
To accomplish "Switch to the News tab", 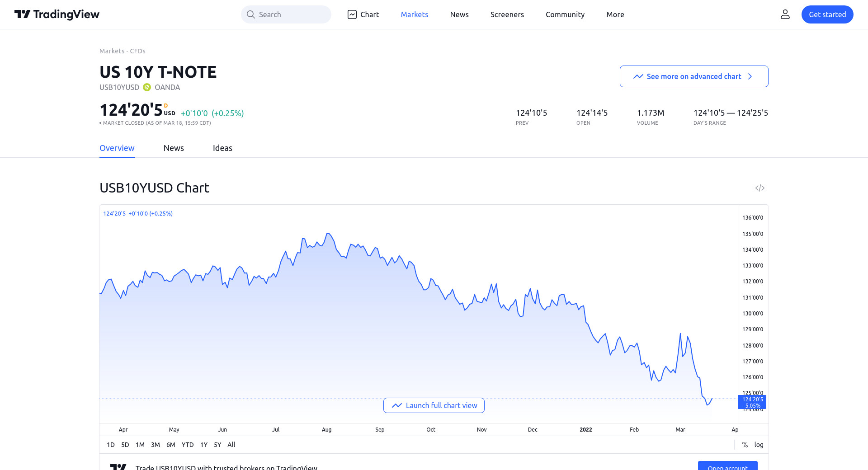I will coord(174,148).
